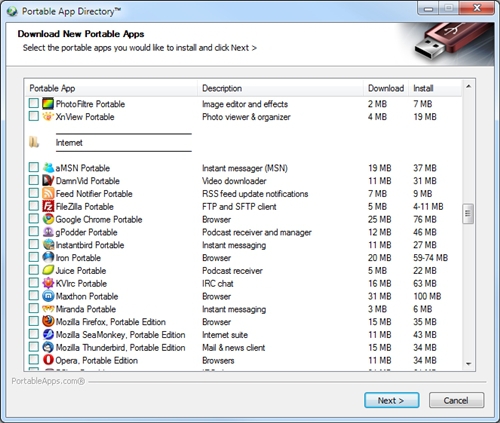This screenshot has width=500, height=423.
Task: Click the FileZilla Portable icon
Action: tap(48, 206)
